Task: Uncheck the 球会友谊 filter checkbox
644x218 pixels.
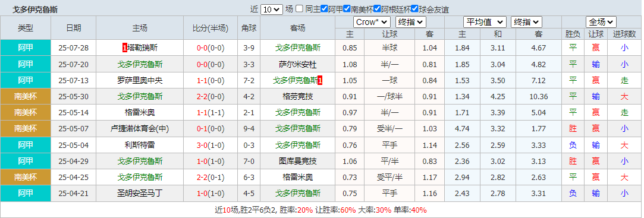Action: 414,9
